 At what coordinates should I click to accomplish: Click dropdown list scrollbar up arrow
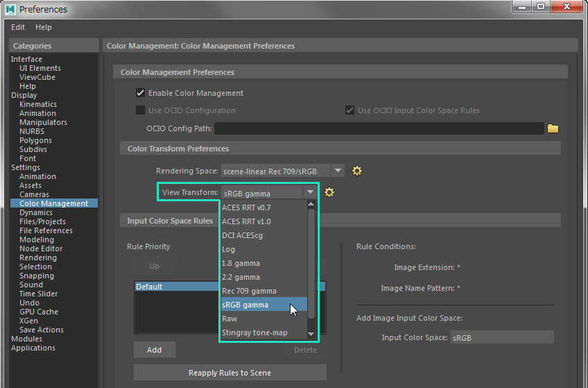tap(311, 204)
